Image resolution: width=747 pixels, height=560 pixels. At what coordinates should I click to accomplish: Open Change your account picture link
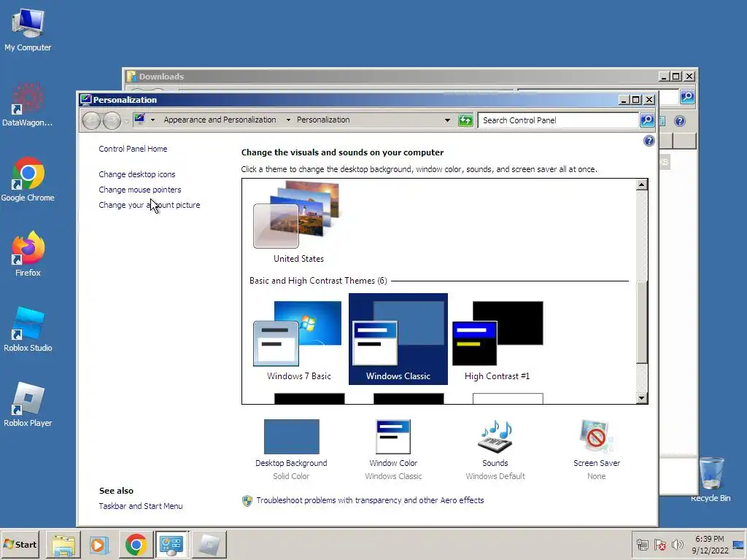149,205
